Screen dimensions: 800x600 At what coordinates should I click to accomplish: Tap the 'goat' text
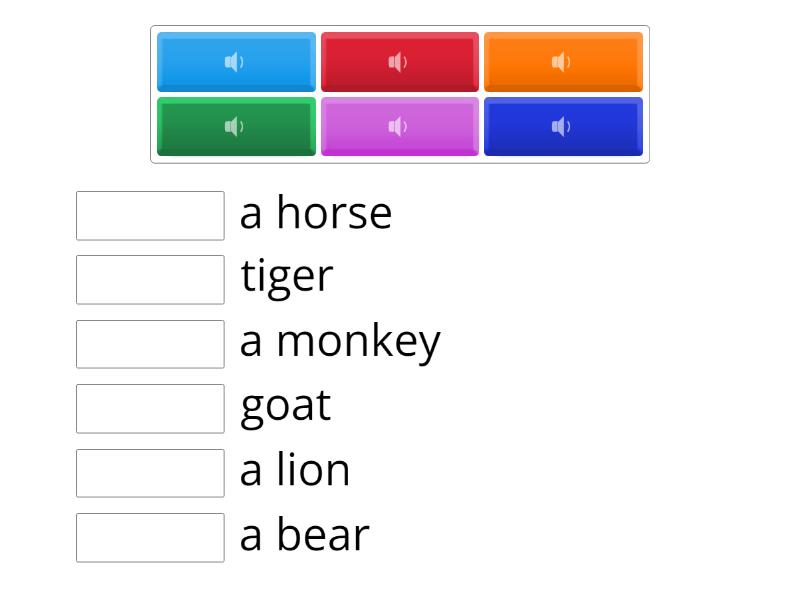tap(286, 406)
